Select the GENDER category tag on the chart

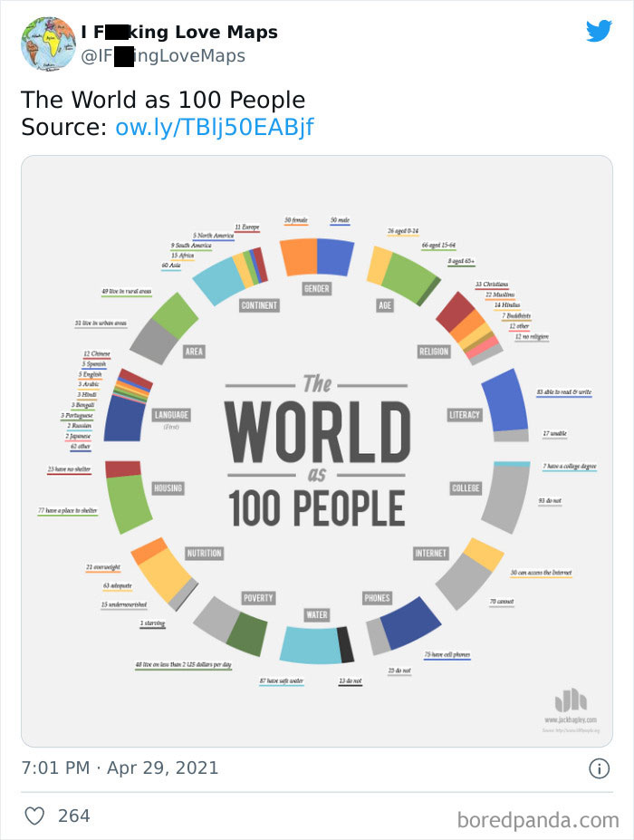pyautogui.click(x=317, y=288)
